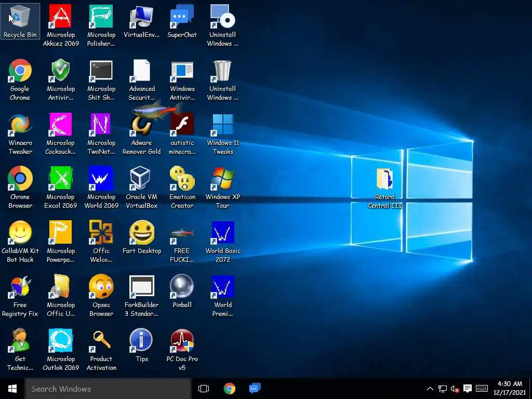Open the Chrone Browser shortcut
The image size is (532, 399).
tap(20, 188)
